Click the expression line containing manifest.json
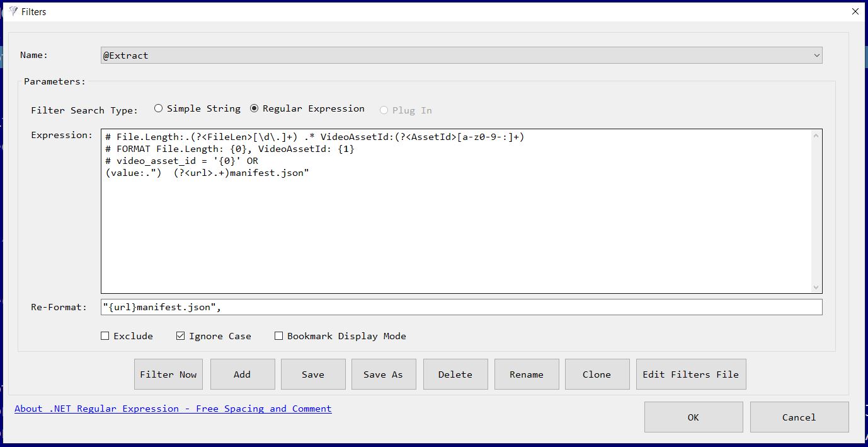This screenshot has height=447, width=868. (207, 173)
